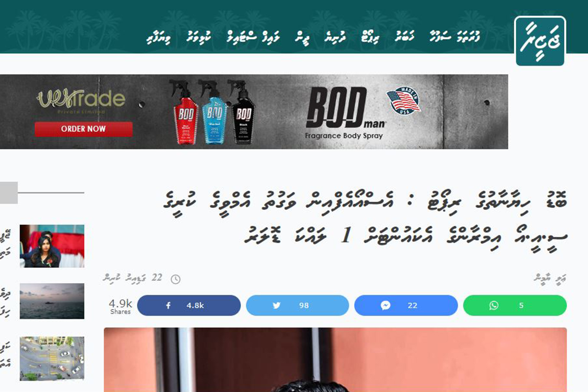The image size is (588, 392).
Task: Click the main article photo
Action: click(x=335, y=360)
